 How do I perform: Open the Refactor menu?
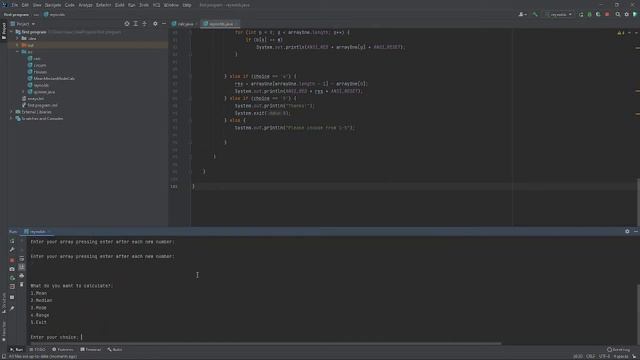(103, 5)
